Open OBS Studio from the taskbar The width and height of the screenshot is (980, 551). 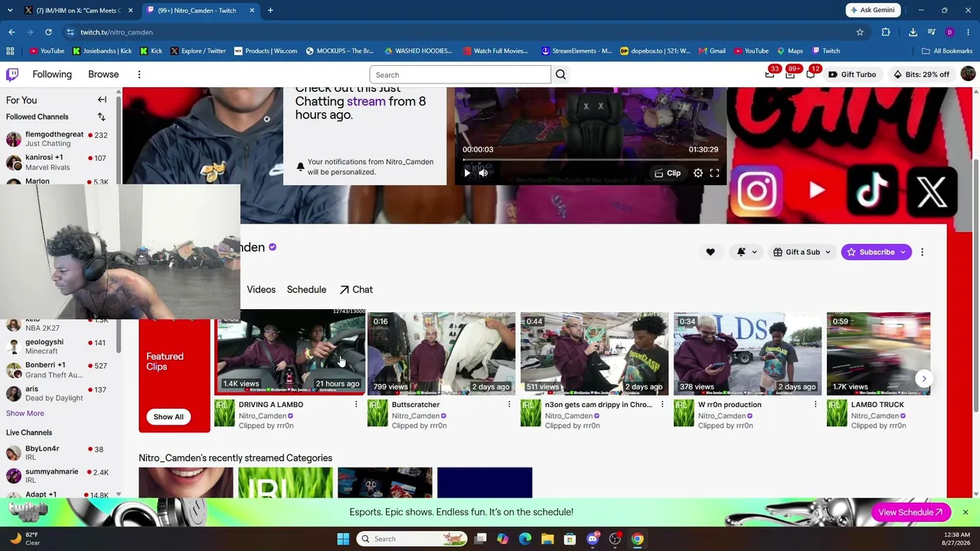(615, 539)
